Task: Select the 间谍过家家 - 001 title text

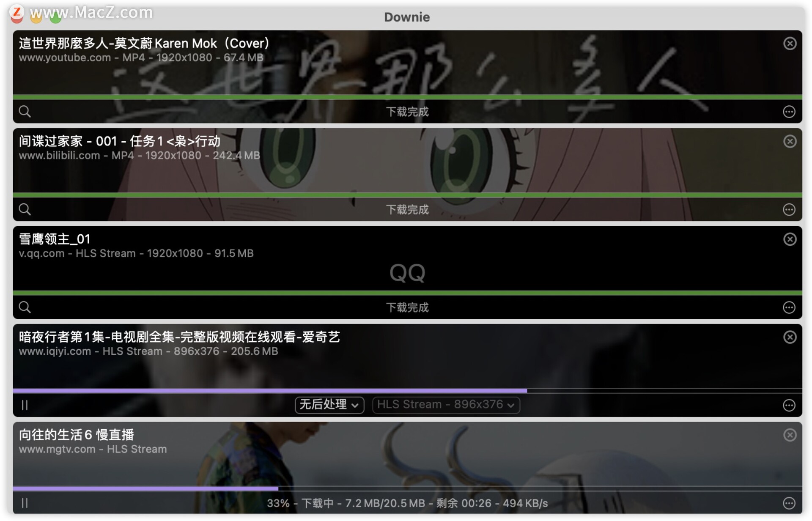Action: point(120,141)
